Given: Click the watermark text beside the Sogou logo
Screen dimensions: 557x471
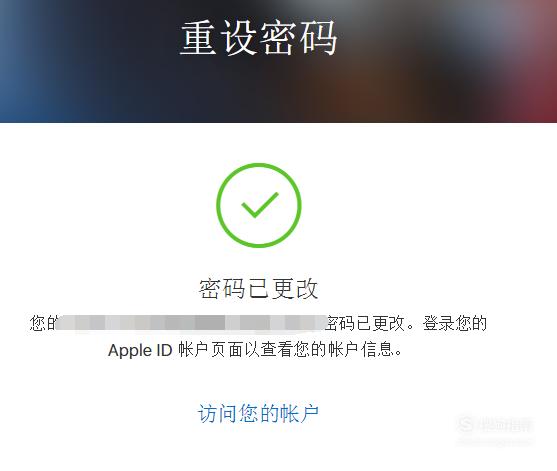Looking at the screenshot, I should point(504,425).
